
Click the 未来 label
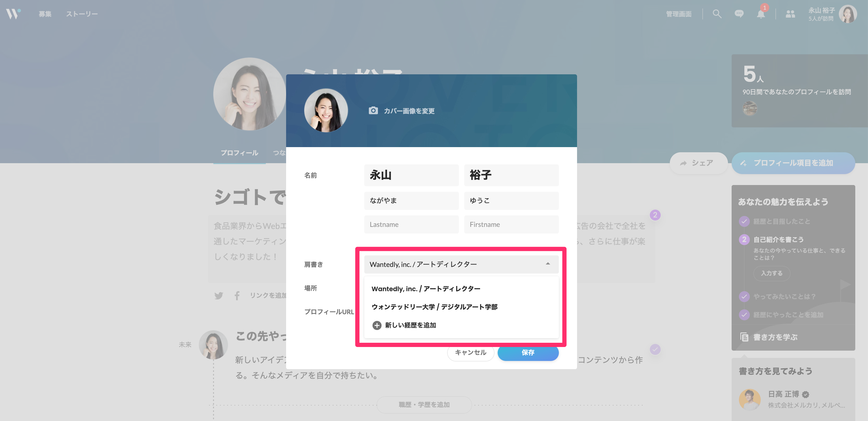tap(185, 345)
